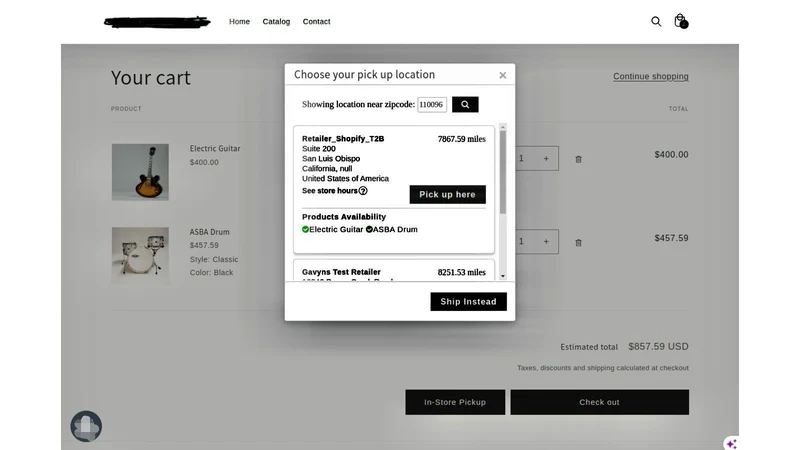Delete Electric Guitar with trash icon
800x450 pixels.
(x=578, y=159)
